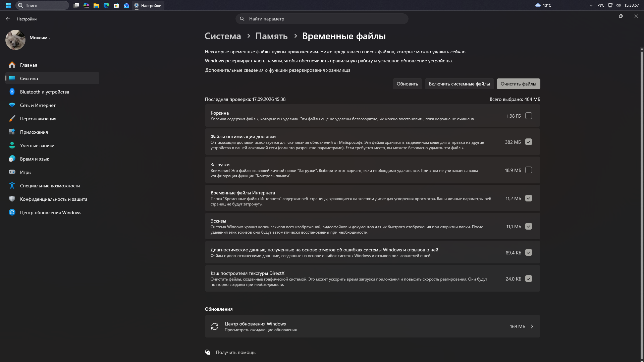
Task: Go to Система in the breadcrumb
Action: pyautogui.click(x=223, y=36)
